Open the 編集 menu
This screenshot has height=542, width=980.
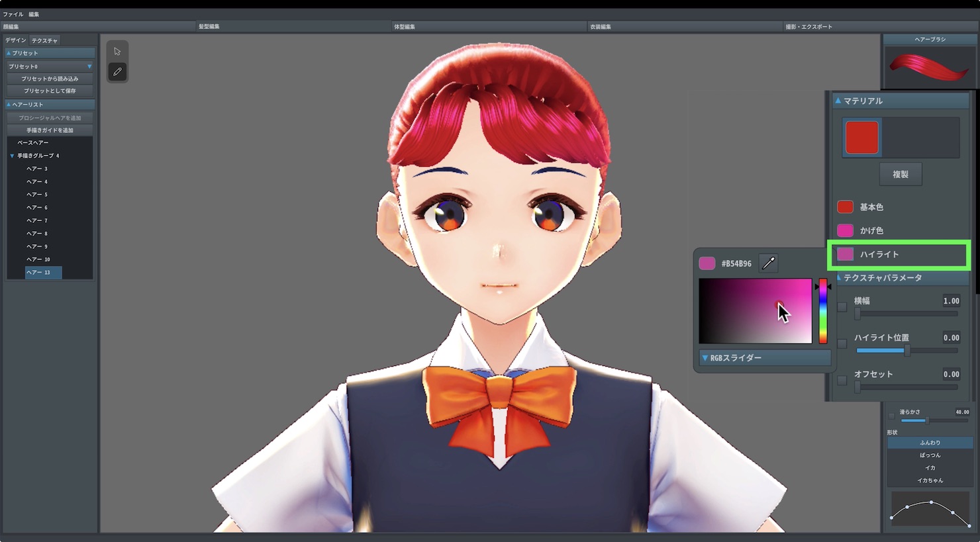pos(34,14)
